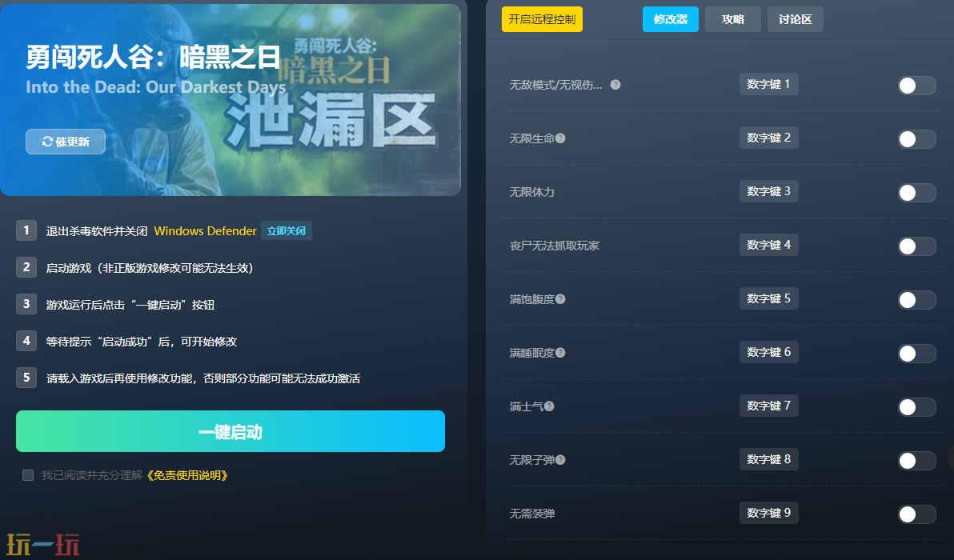Open the 攻略 tab
This screenshot has height=560, width=954.
pos(732,19)
